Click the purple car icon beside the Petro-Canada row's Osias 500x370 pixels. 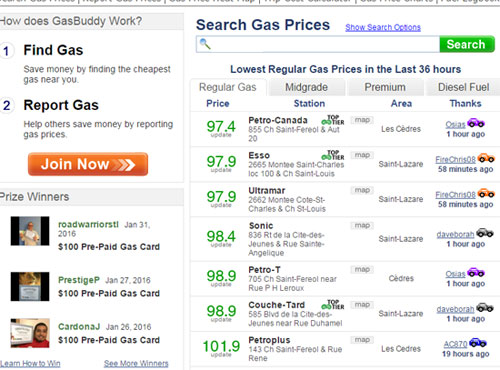pyautogui.click(x=476, y=123)
